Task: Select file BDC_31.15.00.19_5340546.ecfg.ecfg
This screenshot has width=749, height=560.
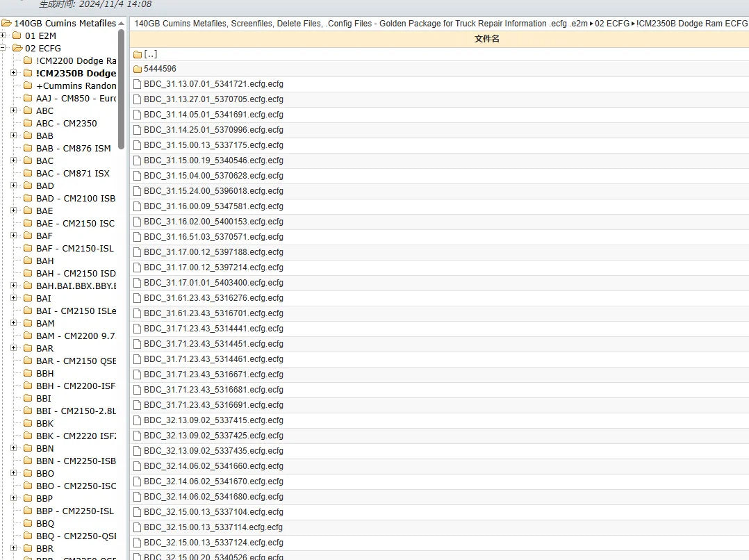Action: [213, 160]
